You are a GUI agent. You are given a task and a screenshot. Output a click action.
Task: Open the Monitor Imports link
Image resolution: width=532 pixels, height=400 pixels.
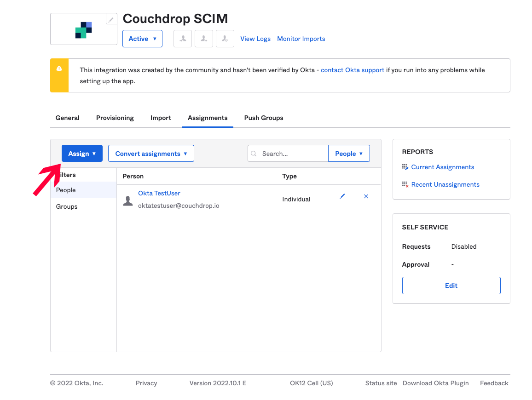(x=301, y=39)
